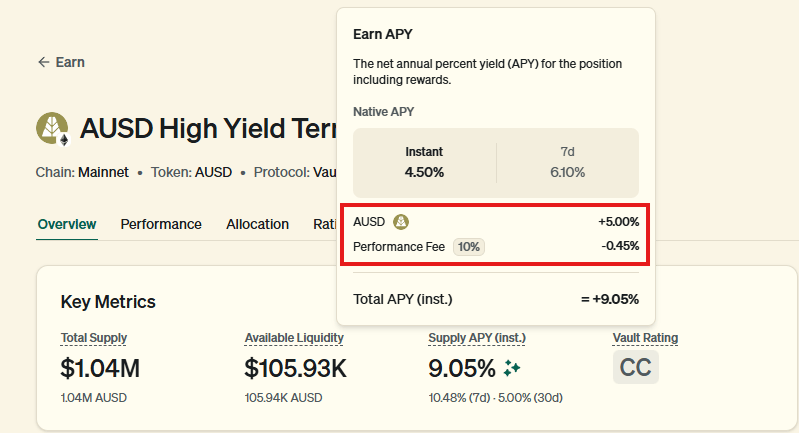Switch to the Performance tab
This screenshot has height=433, width=799.
[161, 224]
